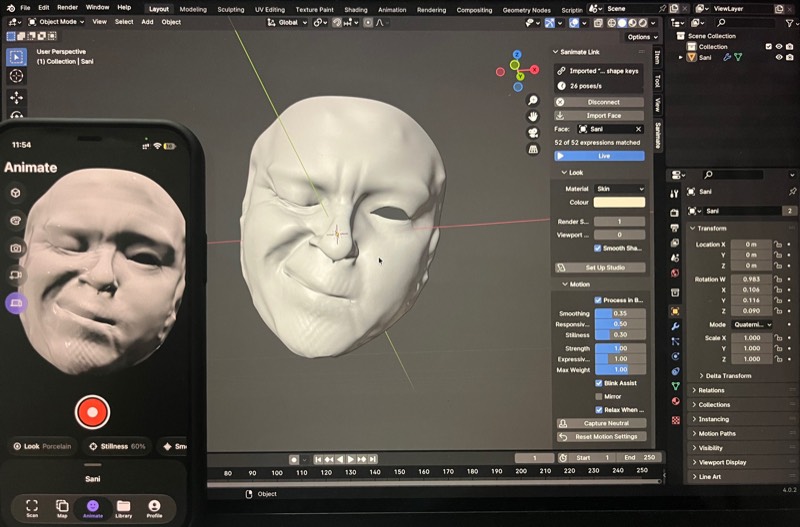This screenshot has height=527, width=800.
Task: Toggle camera view icon in viewport
Action: [x=533, y=133]
